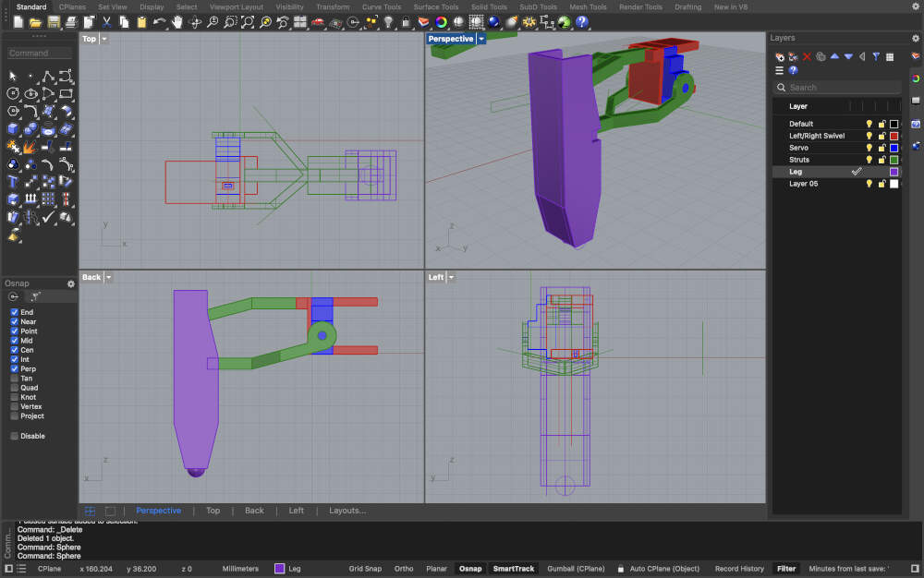This screenshot has height=578, width=924.
Task: Switch to the Solid Tools tab
Action: pos(489,7)
